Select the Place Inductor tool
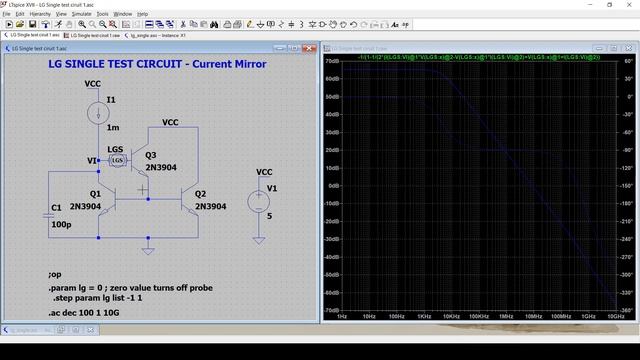The height and width of the screenshot is (360, 640). [x=302, y=24]
